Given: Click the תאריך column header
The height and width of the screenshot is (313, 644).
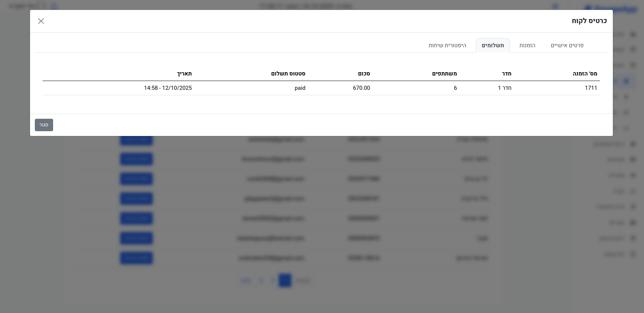Looking at the screenshot, I should (x=184, y=74).
